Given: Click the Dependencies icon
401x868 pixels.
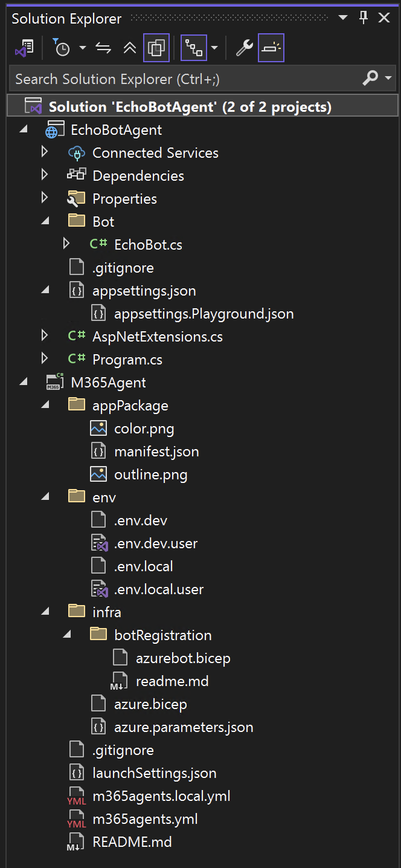Looking at the screenshot, I should click(x=77, y=175).
